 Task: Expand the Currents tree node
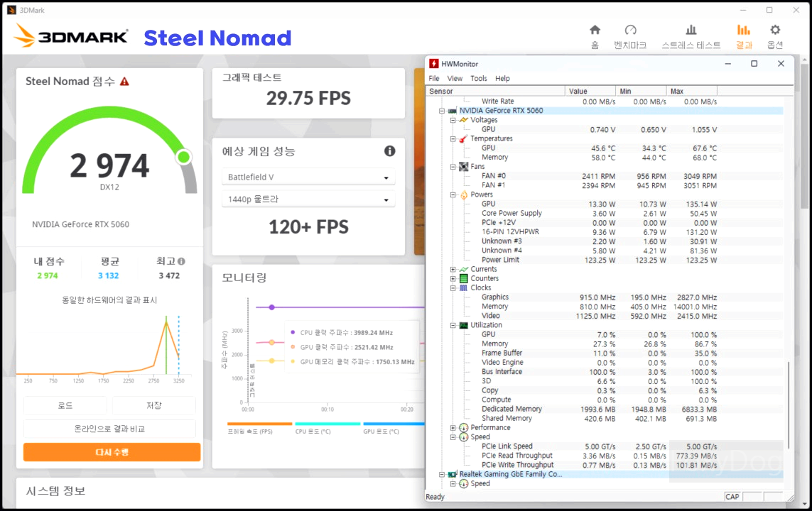pos(453,269)
